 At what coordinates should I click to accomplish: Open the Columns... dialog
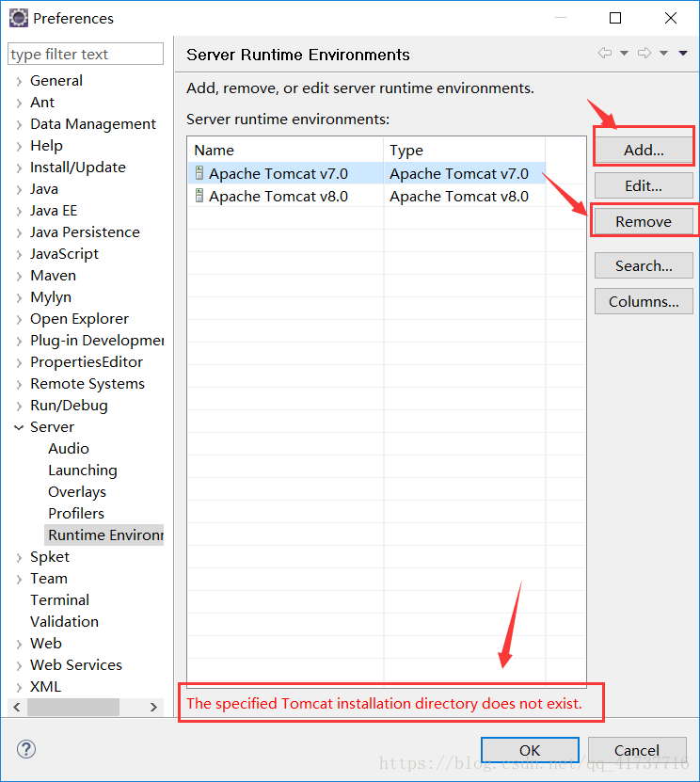(644, 301)
